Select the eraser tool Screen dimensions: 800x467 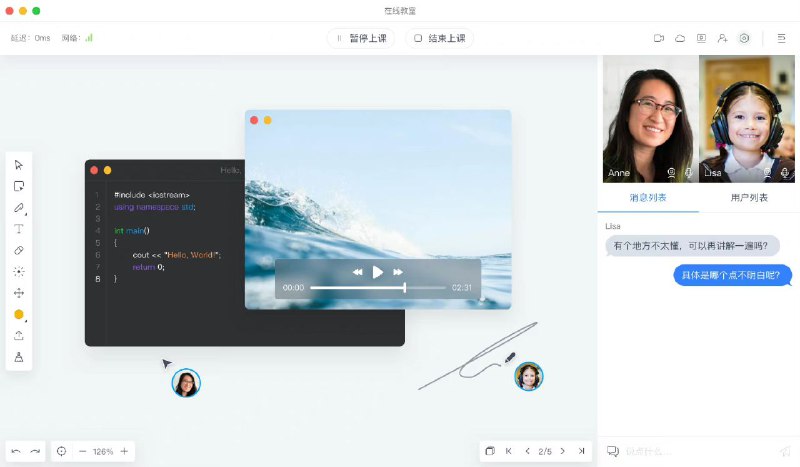(19, 250)
